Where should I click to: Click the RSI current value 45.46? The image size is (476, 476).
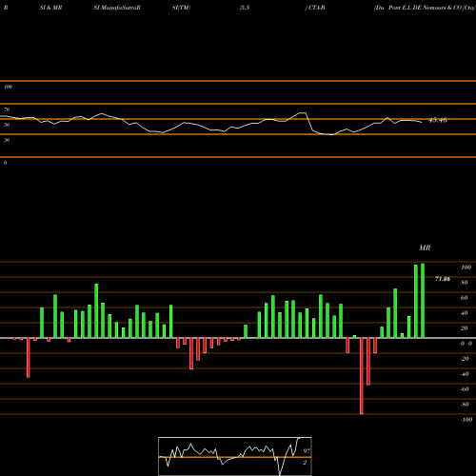(438, 120)
